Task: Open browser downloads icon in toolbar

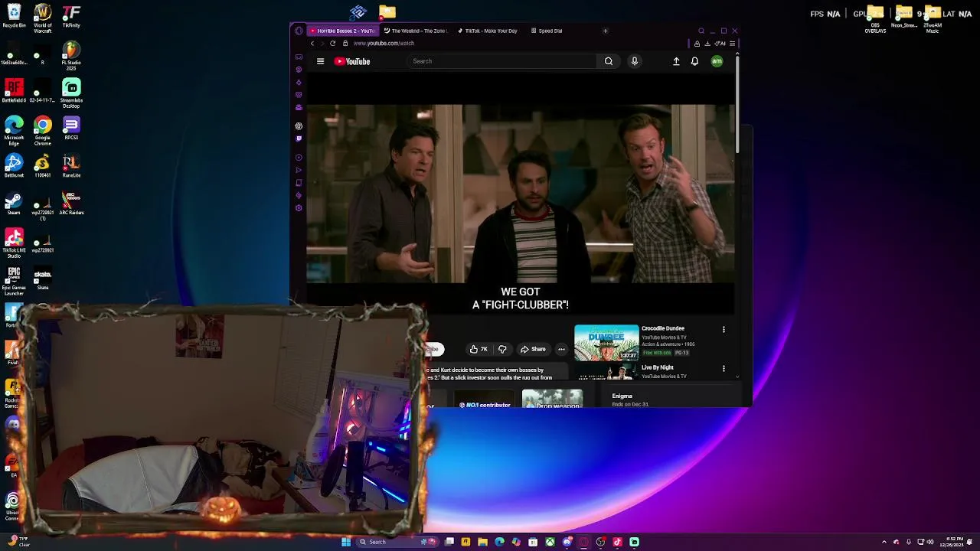Action: pyautogui.click(x=707, y=44)
